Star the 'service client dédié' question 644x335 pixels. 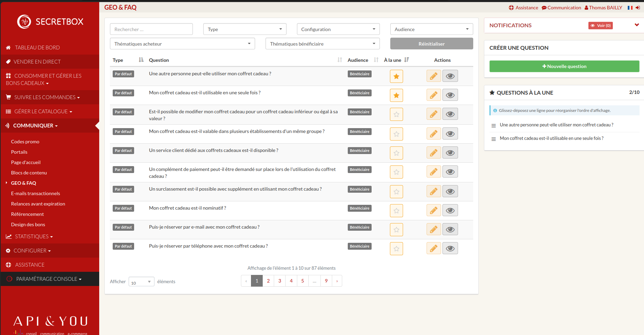(x=396, y=153)
